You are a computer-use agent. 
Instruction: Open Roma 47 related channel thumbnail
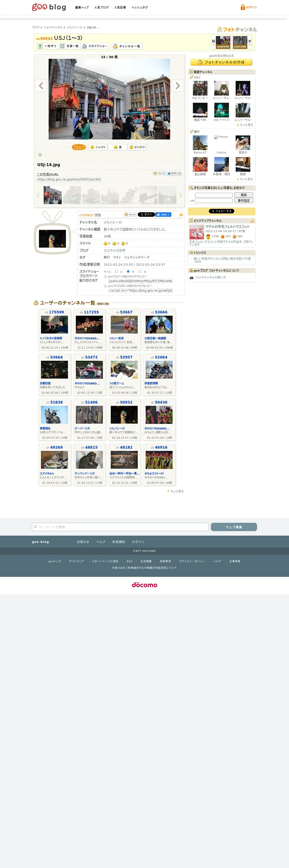pyautogui.click(x=200, y=143)
